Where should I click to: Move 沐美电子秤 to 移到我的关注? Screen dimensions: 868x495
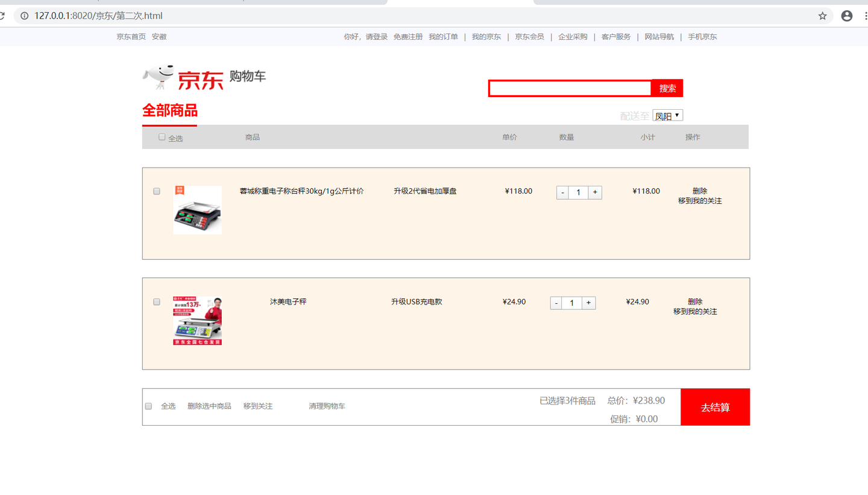[695, 311]
